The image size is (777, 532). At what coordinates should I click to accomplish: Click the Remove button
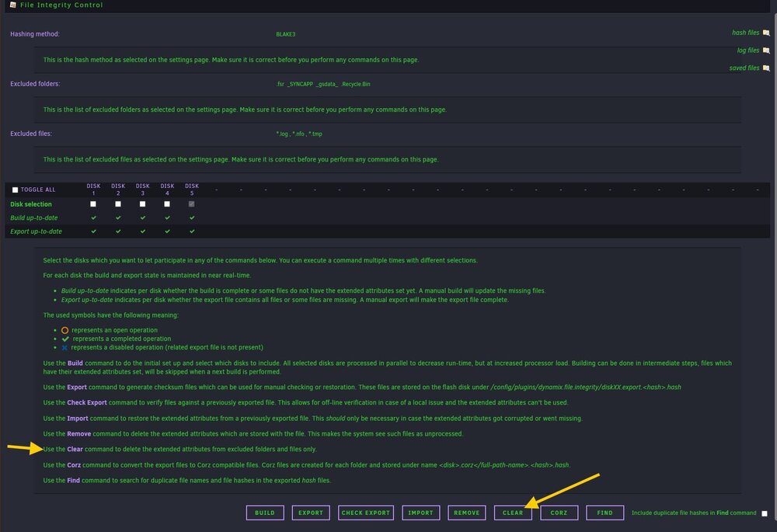[x=467, y=513]
